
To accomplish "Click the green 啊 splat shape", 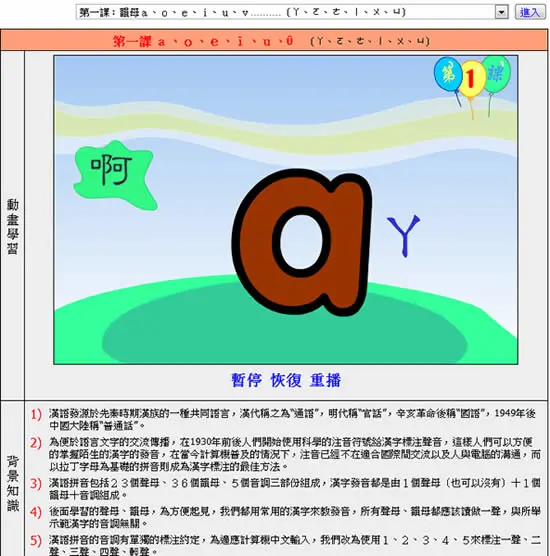I will click(x=114, y=174).
